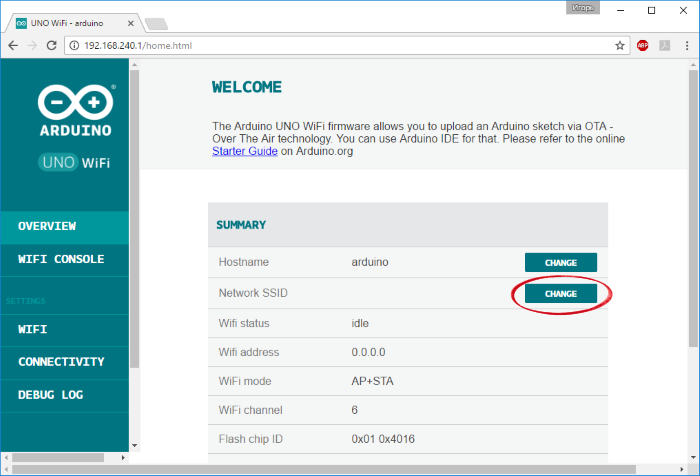Click the page's vertical scrollbar on the right
The width and height of the screenshot is (700, 476).
pyautogui.click(x=693, y=200)
